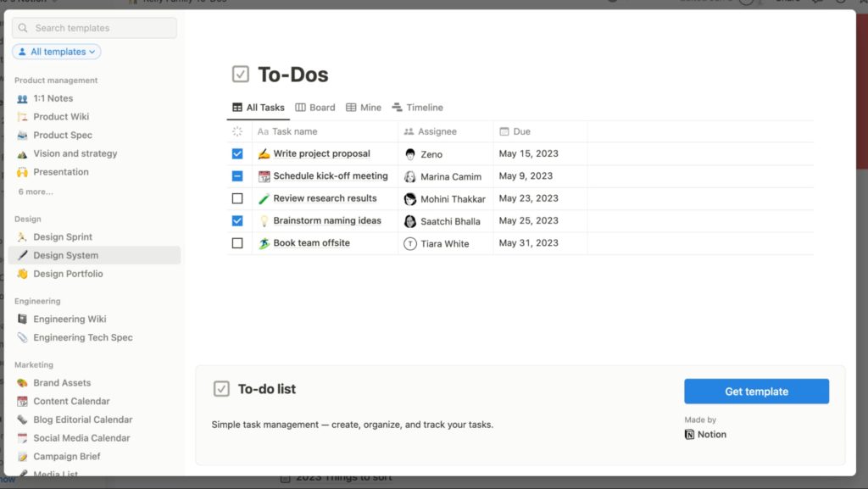Switch to the Board view tab
The height and width of the screenshot is (489, 868).
click(315, 108)
